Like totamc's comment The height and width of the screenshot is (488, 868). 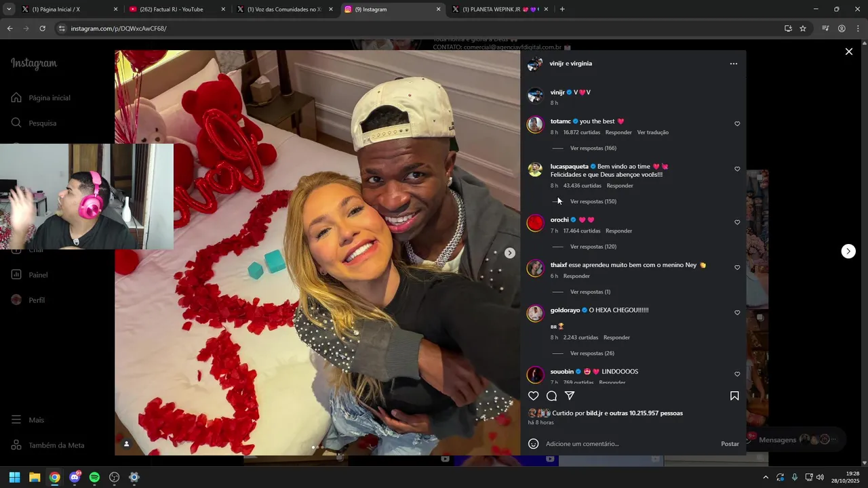737,124
